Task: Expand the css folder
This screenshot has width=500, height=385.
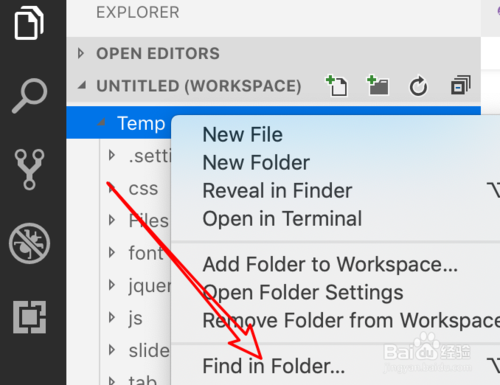Action: pos(112,188)
